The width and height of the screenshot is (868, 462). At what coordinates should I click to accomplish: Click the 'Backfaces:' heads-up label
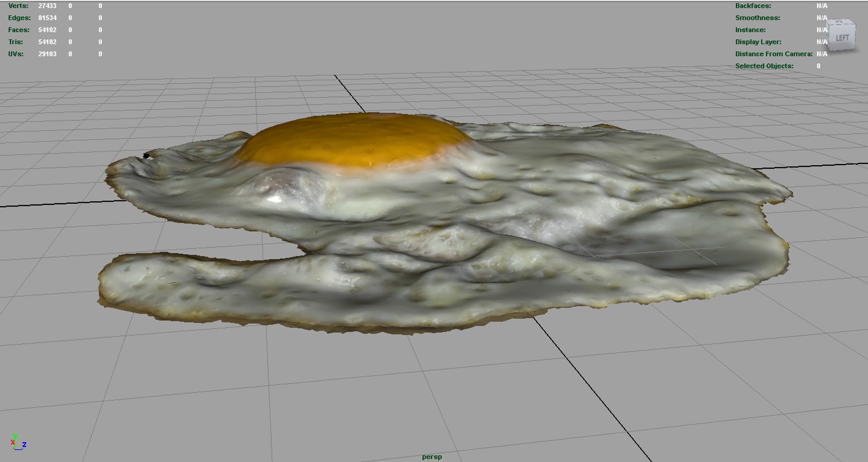[x=753, y=6]
